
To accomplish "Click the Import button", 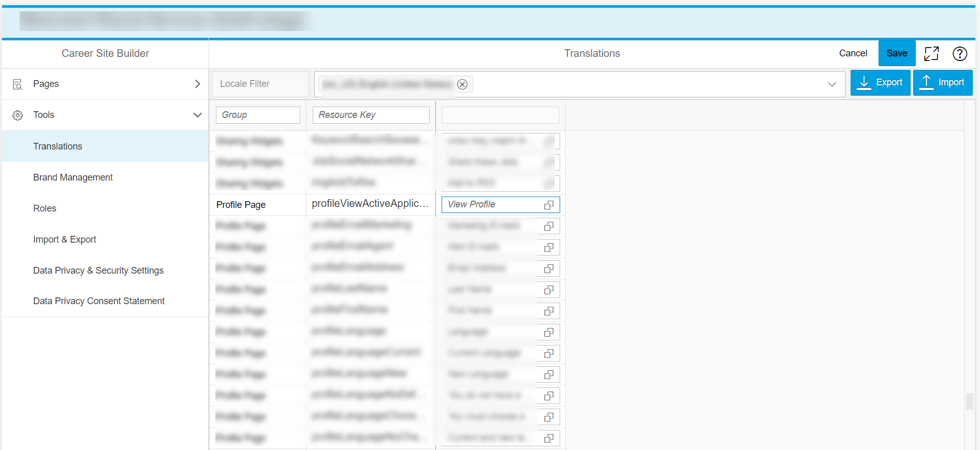I will pyautogui.click(x=943, y=83).
